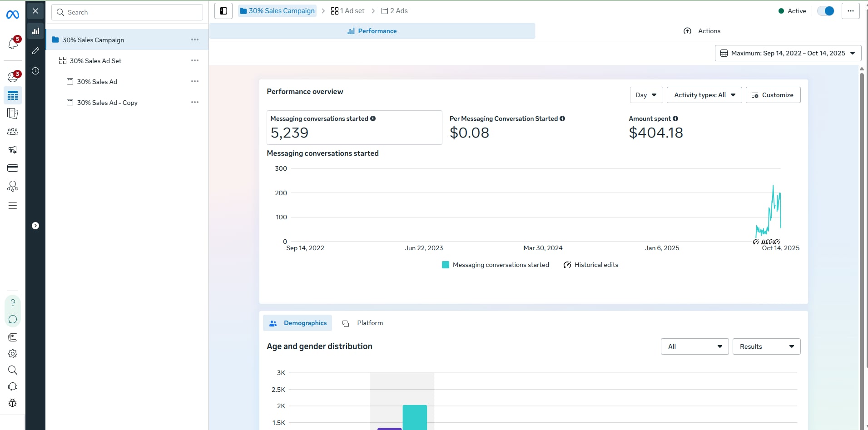Open the date range Maximum dropdown
The width and height of the screenshot is (868, 430).
tap(788, 53)
